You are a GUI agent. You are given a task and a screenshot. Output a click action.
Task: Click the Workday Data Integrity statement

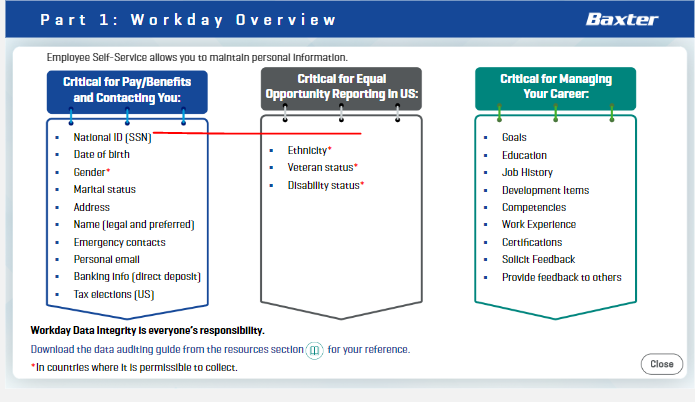click(x=147, y=331)
